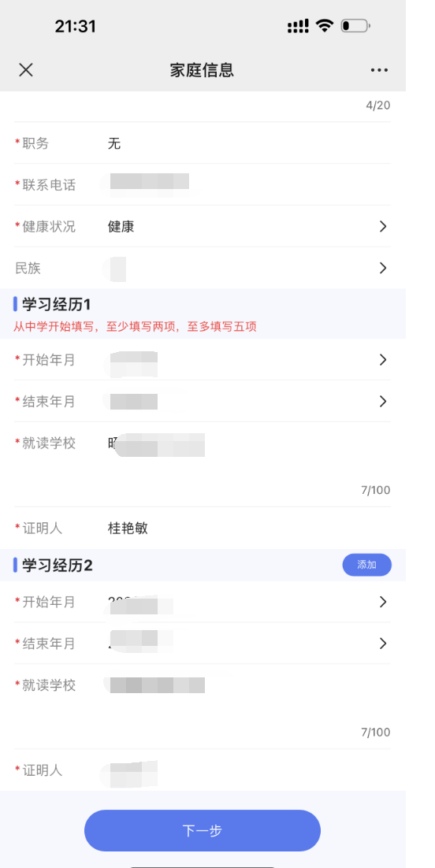The width and height of the screenshot is (435, 868).
Task: Open the 民族 picker chevron
Action: coord(383,268)
